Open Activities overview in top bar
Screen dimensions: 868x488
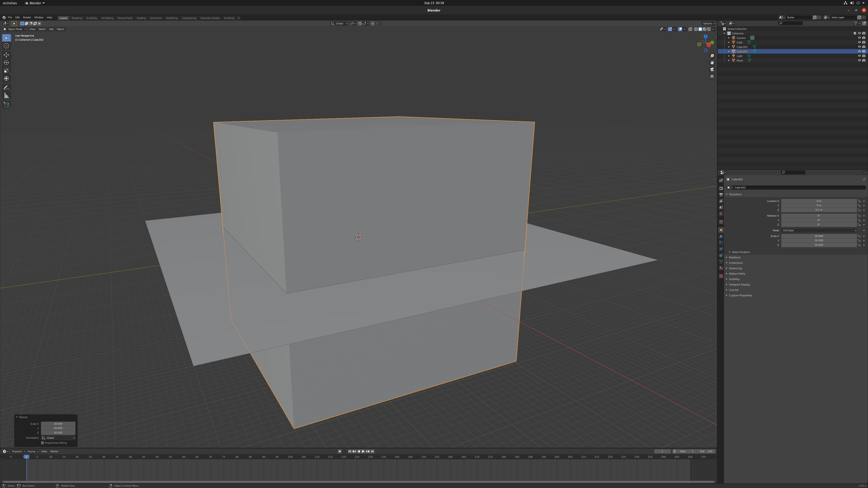[10, 3]
